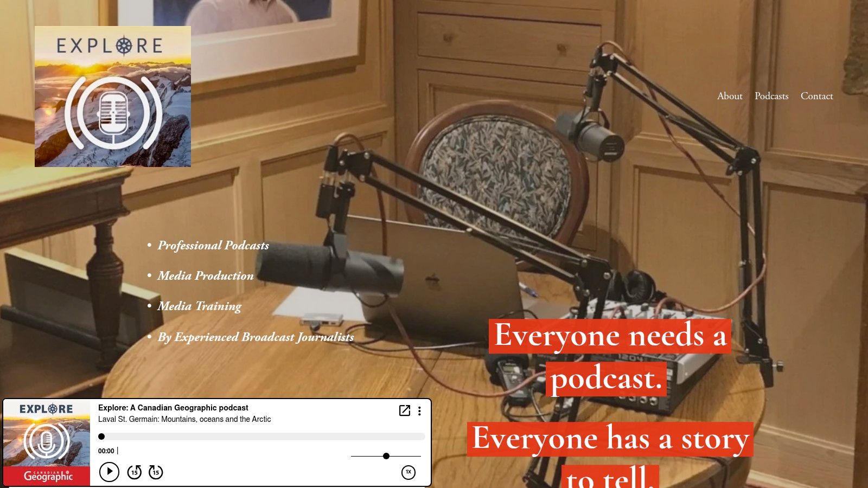Adjust the podcast volume slider
Image resolution: width=868 pixels, height=488 pixels.
coord(386,456)
